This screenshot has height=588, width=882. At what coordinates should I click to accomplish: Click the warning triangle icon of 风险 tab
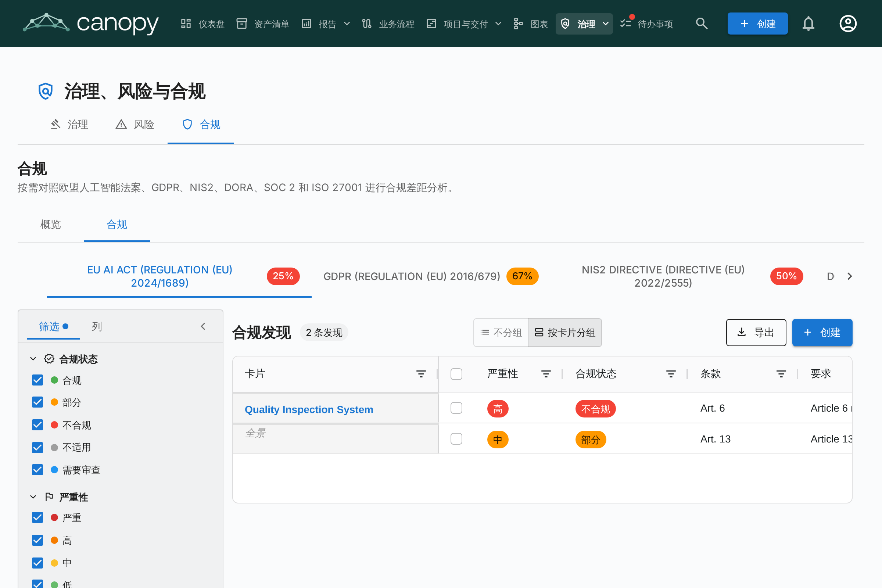(x=121, y=124)
